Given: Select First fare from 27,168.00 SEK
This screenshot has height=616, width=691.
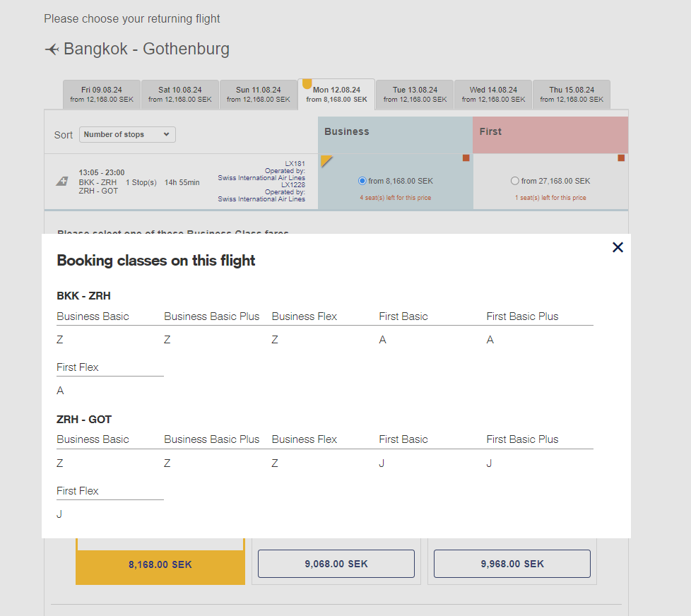Looking at the screenshot, I should pyautogui.click(x=515, y=181).
